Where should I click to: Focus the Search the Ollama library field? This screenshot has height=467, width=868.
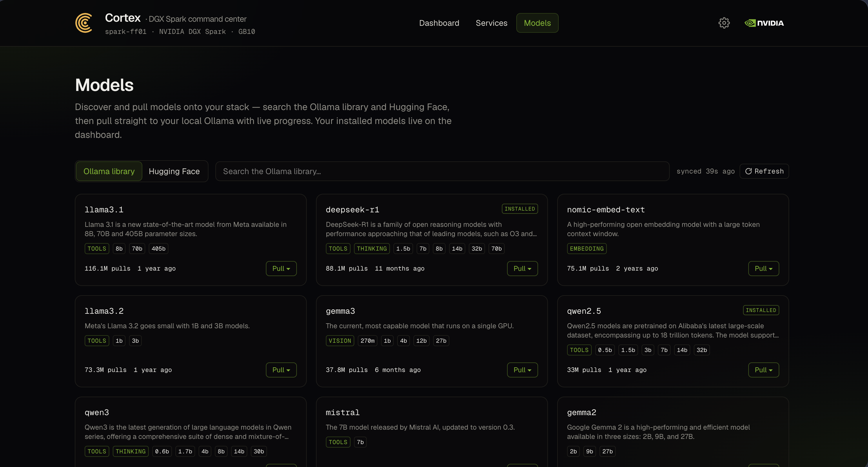tap(442, 172)
